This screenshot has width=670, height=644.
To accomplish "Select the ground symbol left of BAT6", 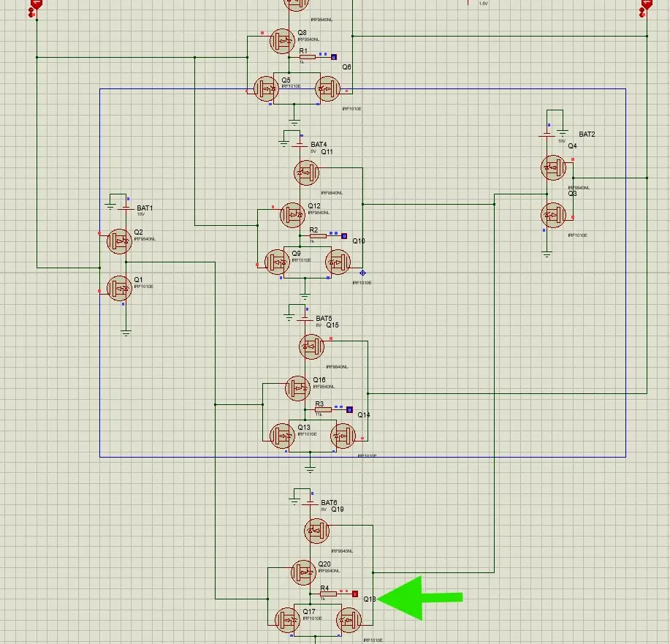I will coord(294,501).
